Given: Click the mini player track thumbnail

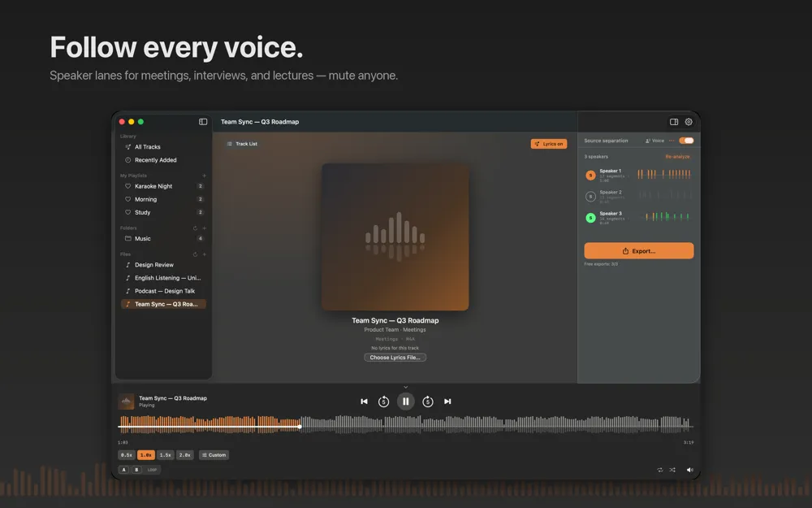Looking at the screenshot, I should 126,402.
